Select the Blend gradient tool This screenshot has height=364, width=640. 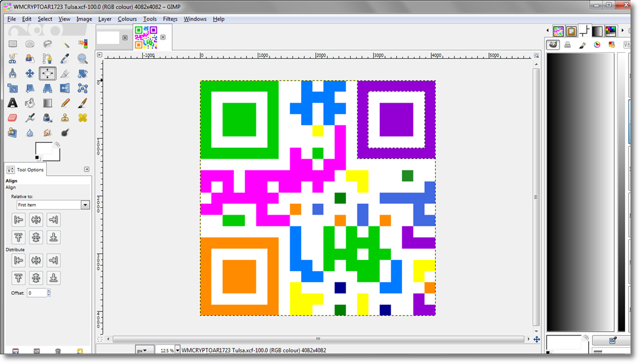(47, 103)
